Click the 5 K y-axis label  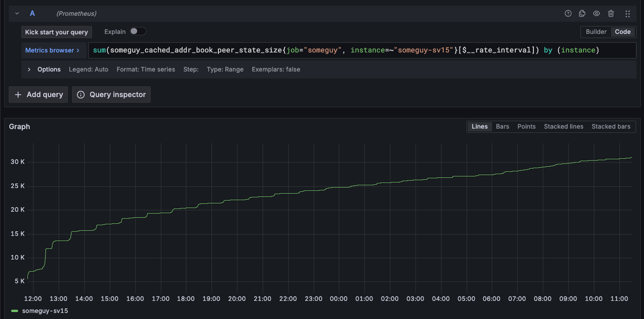pyautogui.click(x=20, y=281)
